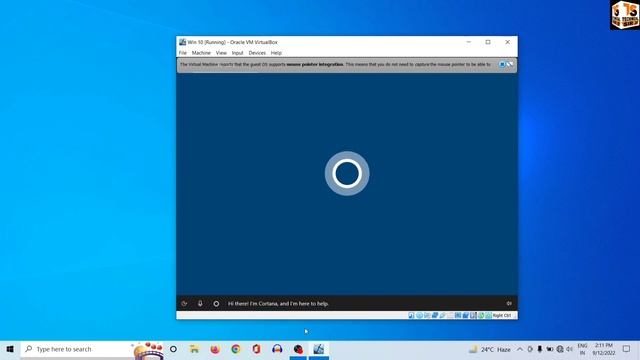640x360 pixels.
Task: Launch Chrome from the taskbar
Action: pos(236,349)
